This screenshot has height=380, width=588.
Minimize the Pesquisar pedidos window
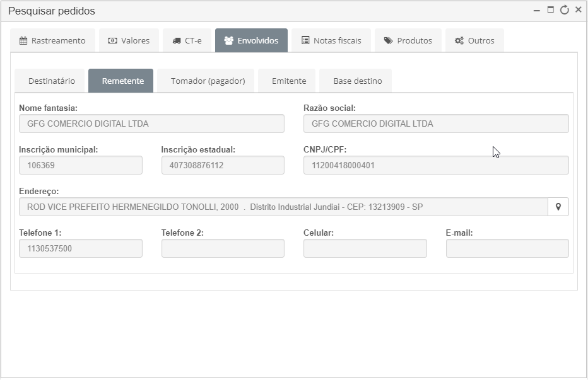tap(537, 11)
